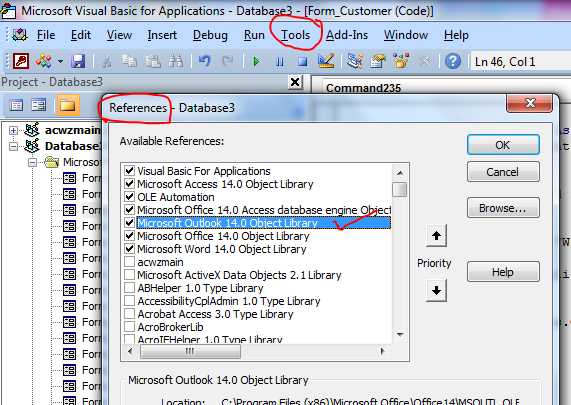
Task: Click the View Object icon in the Project pane
Action: coord(38,106)
